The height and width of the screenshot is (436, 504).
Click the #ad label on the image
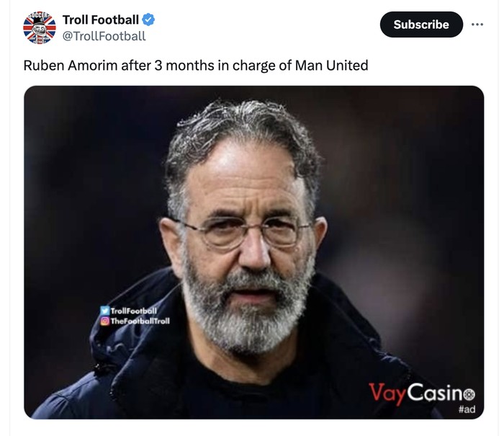[467, 409]
